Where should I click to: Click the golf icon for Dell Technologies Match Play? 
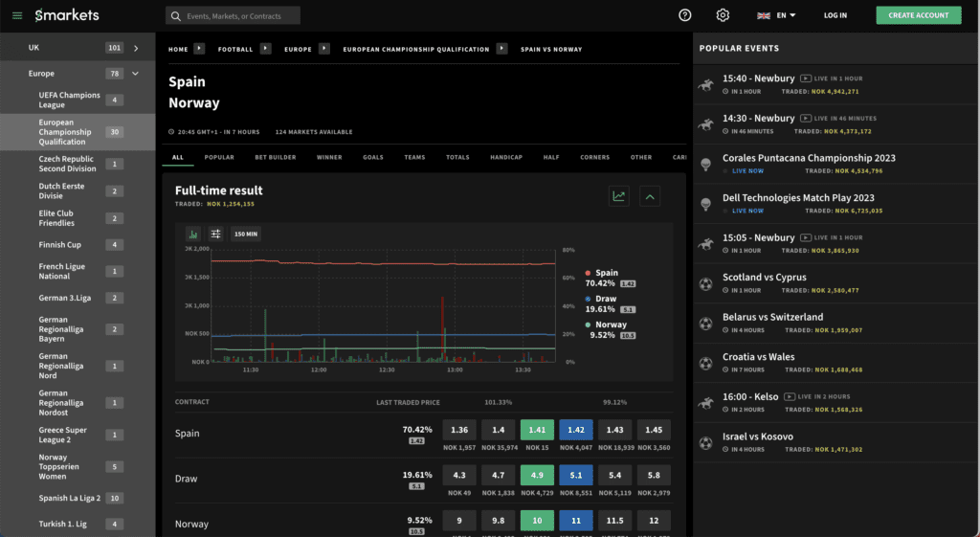(x=705, y=204)
